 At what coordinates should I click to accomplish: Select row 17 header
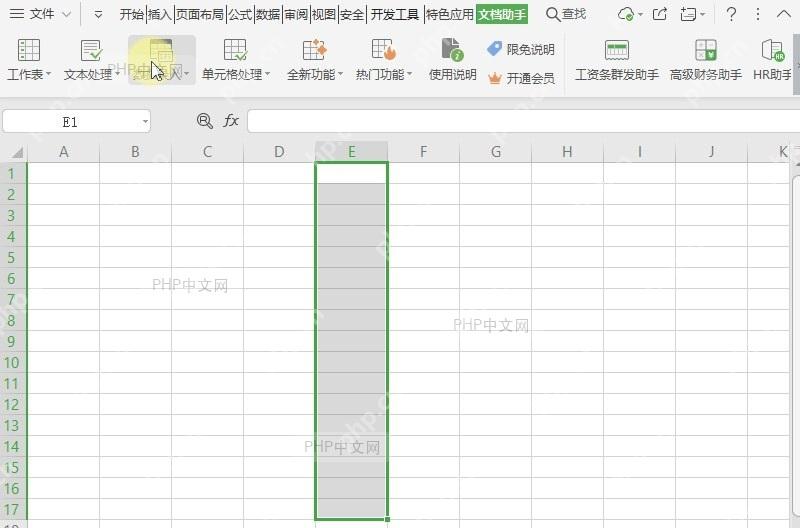coord(13,509)
